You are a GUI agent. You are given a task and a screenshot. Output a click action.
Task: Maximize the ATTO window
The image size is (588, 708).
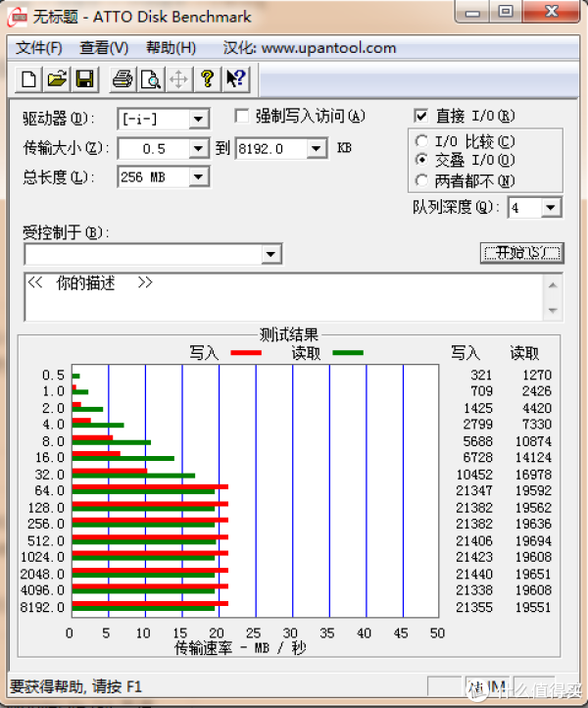coord(506,12)
